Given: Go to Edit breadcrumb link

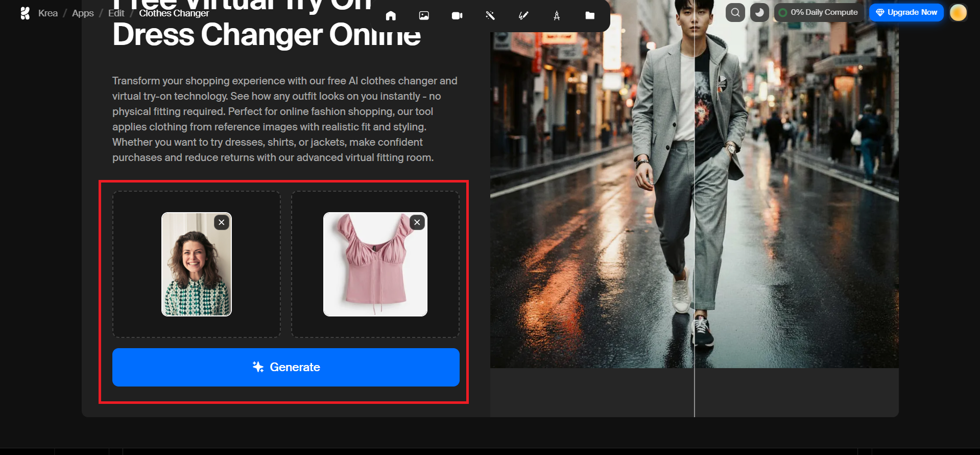Looking at the screenshot, I should 116,13.
